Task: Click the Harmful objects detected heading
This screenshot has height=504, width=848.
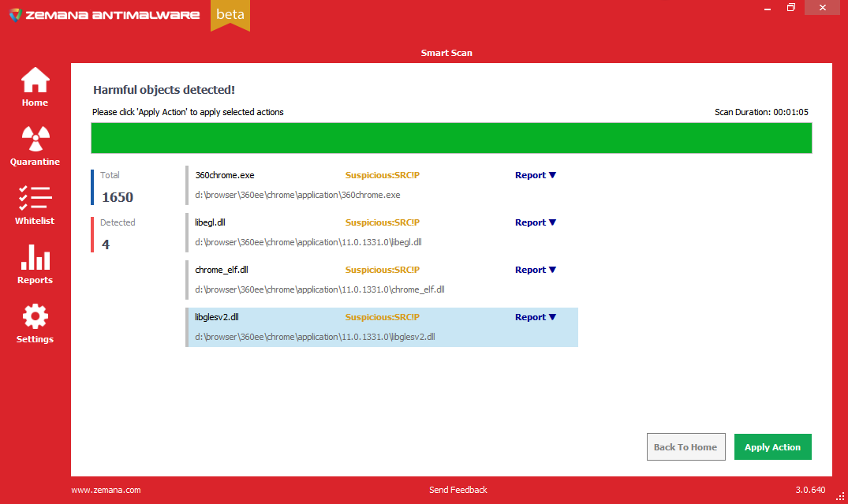Action: pos(164,90)
